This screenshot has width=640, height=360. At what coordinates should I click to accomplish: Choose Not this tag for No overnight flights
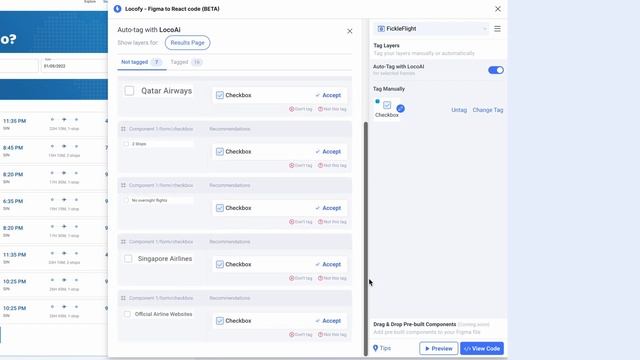332,222
